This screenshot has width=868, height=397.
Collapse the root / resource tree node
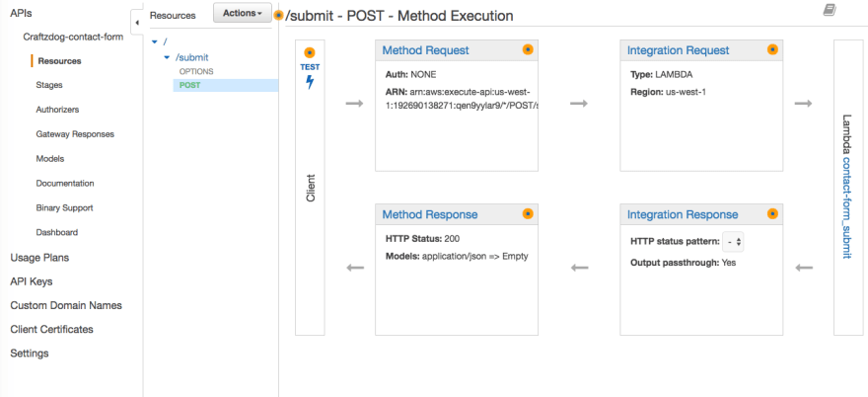155,42
